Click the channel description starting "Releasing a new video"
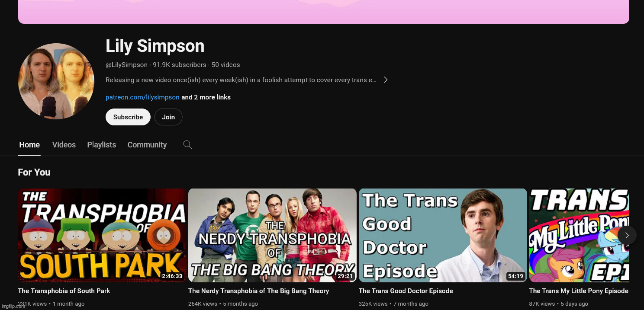Viewport: 644px width, 310px height. pyautogui.click(x=241, y=80)
